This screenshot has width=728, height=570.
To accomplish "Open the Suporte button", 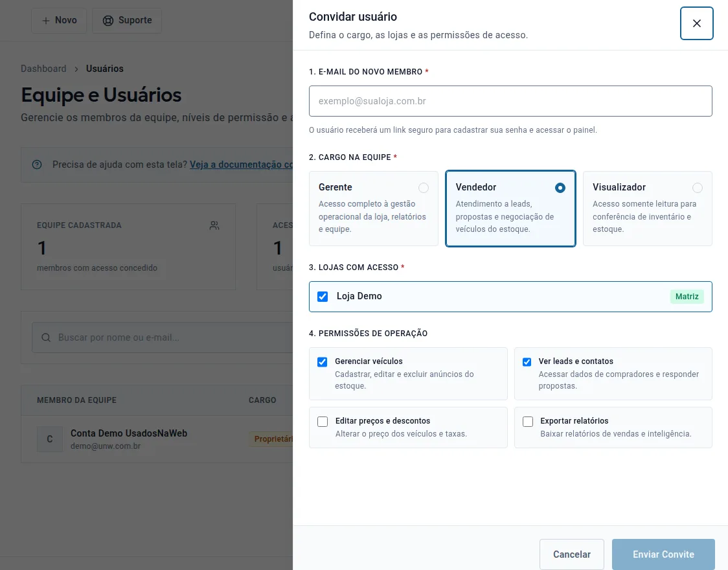I will coord(127,21).
